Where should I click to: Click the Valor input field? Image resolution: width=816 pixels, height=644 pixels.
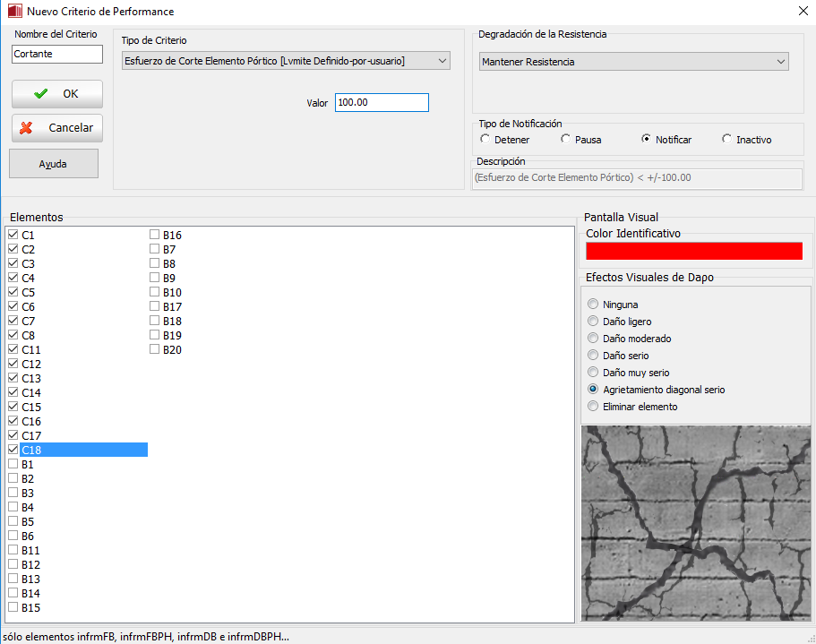pos(382,103)
